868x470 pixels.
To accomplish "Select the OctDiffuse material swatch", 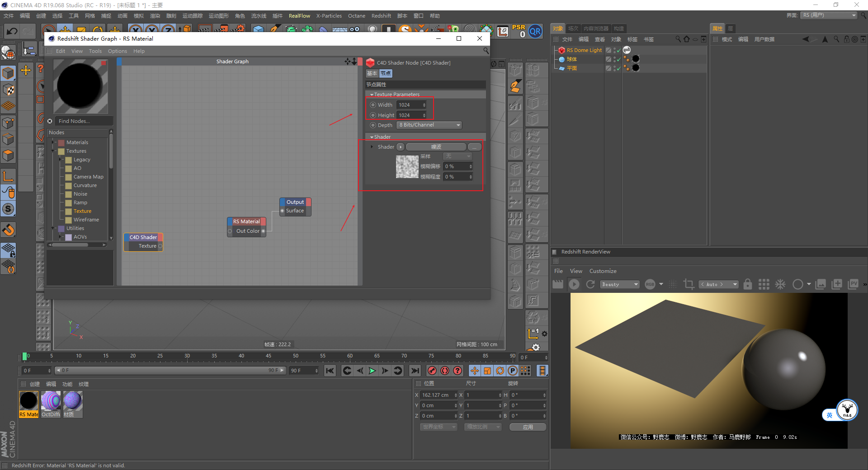I will click(51, 404).
